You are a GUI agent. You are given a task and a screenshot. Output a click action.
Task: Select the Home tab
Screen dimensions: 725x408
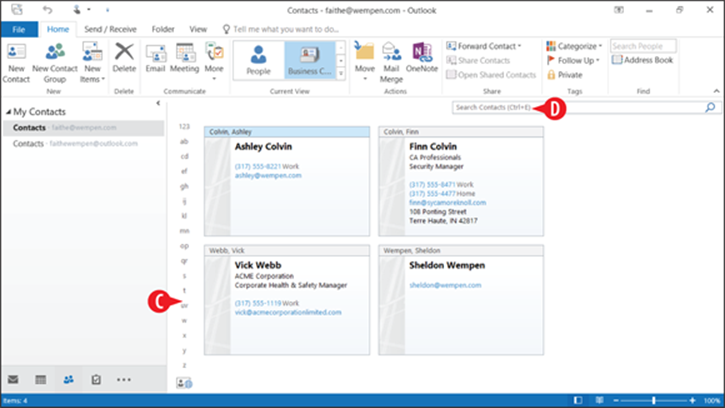pos(58,29)
